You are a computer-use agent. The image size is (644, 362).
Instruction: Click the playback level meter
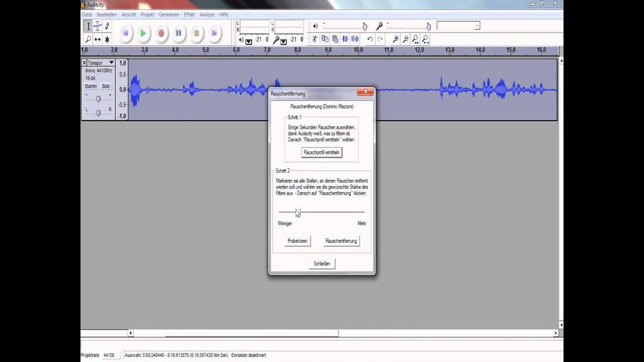[255, 27]
